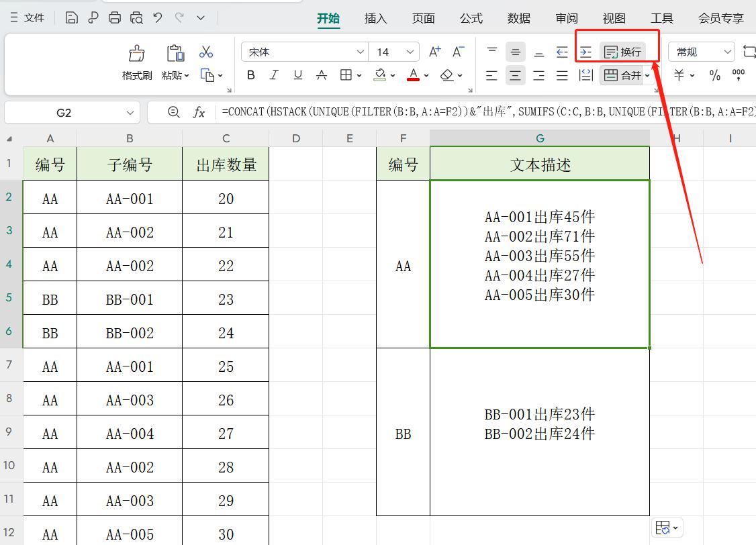Switch to the 插入 tab
The width and height of the screenshot is (756, 545).
coord(375,18)
